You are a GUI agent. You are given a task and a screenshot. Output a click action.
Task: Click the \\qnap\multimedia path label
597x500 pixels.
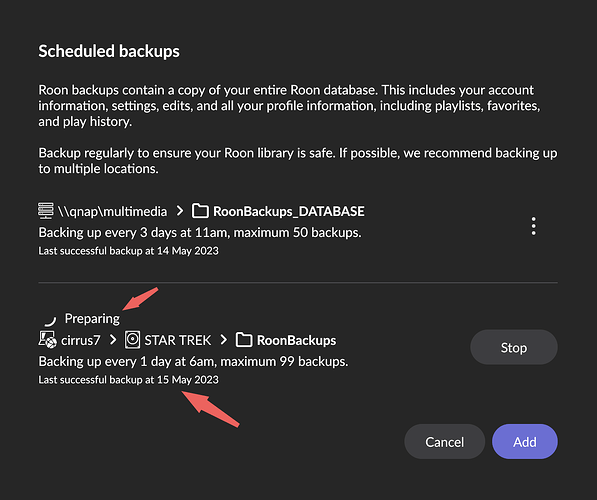point(112,211)
